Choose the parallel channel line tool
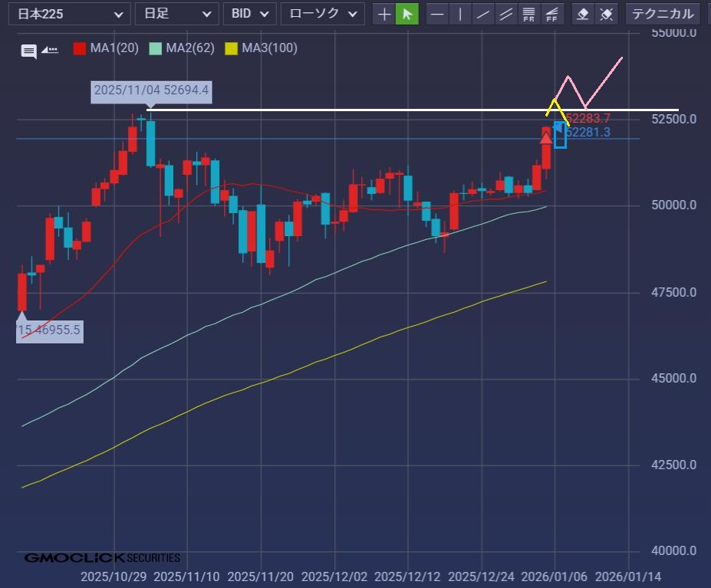Screen dimensions: 711x588 [x=505, y=14]
